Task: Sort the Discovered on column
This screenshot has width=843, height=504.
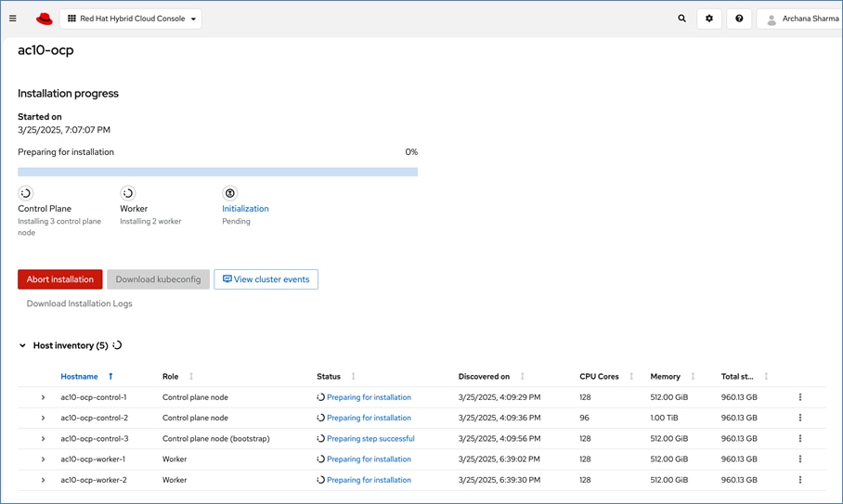Action: point(522,376)
